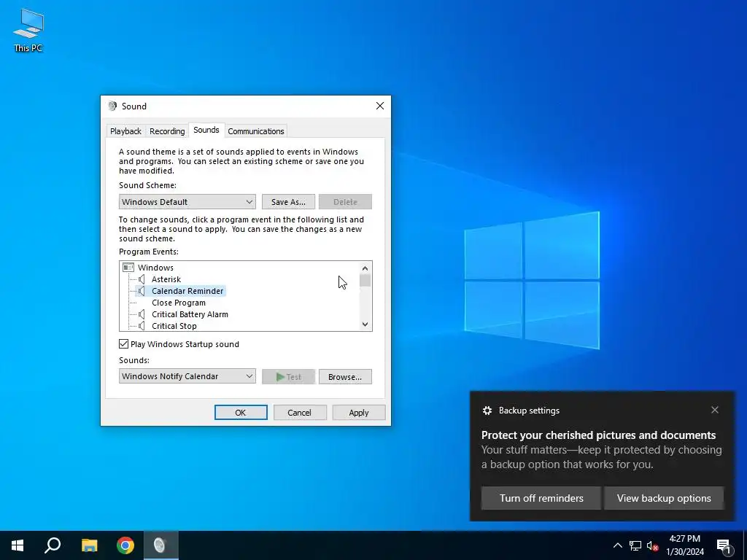The width and height of the screenshot is (747, 560).
Task: Select the Sounds tab
Action: pos(206,130)
